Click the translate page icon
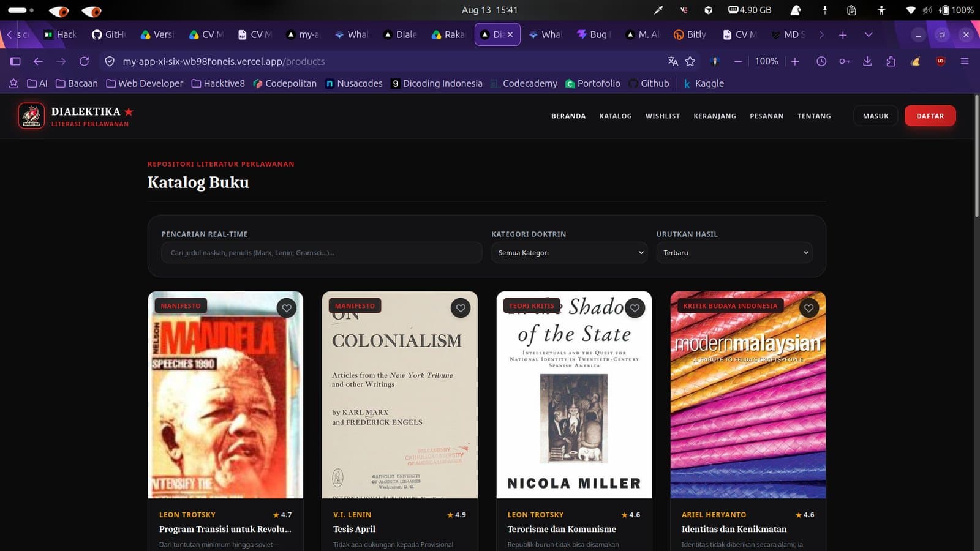 point(673,61)
